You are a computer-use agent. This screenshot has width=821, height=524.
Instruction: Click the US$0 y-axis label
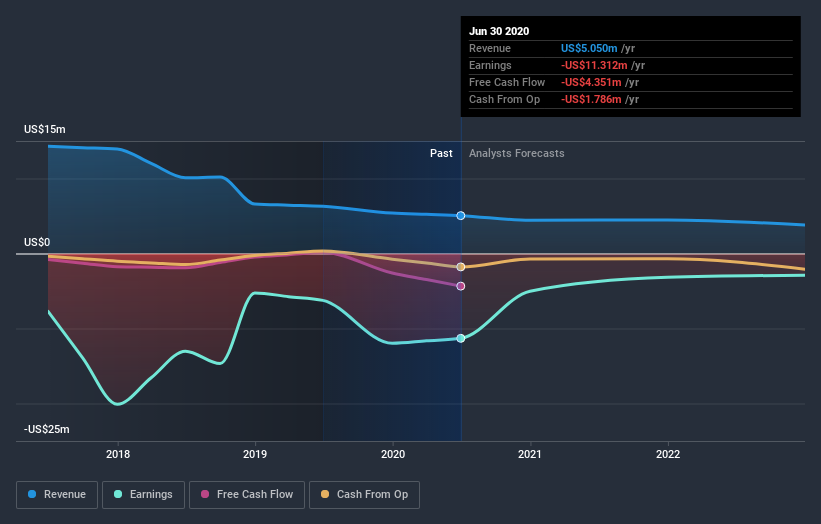(37, 242)
